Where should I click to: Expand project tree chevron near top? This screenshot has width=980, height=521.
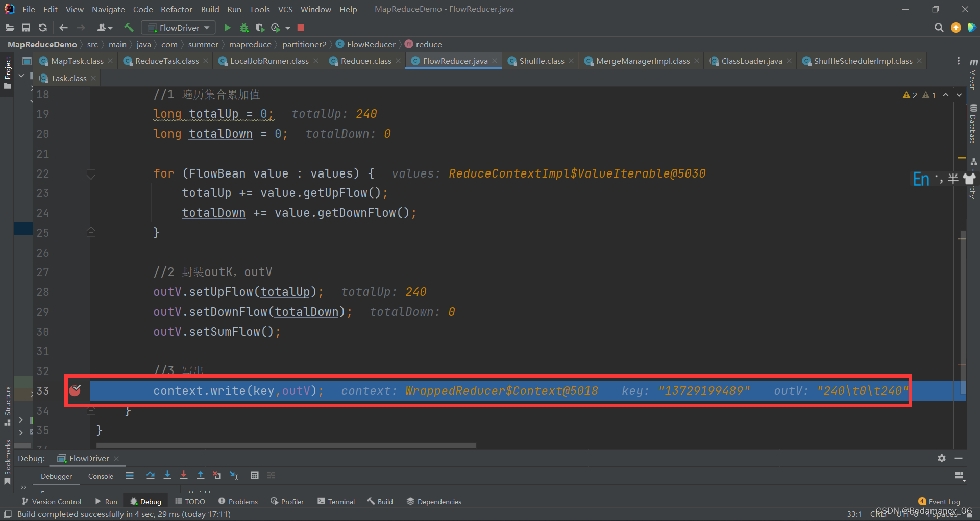(21, 76)
